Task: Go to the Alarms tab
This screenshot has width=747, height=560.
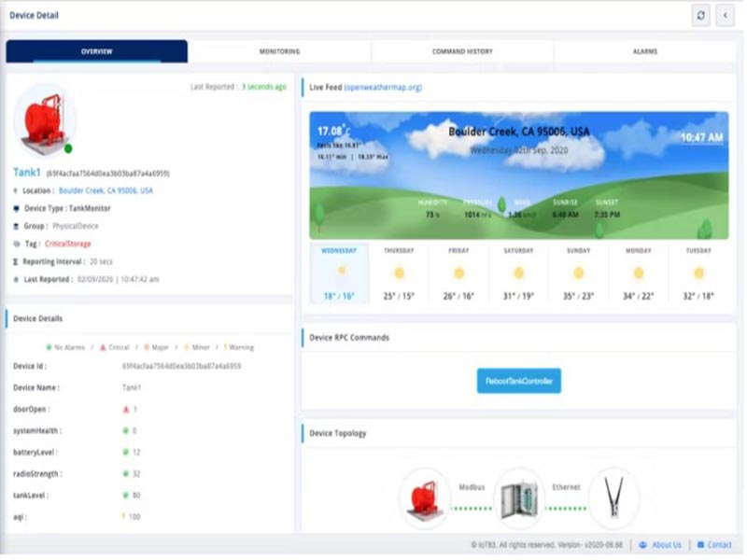Action: pos(644,51)
